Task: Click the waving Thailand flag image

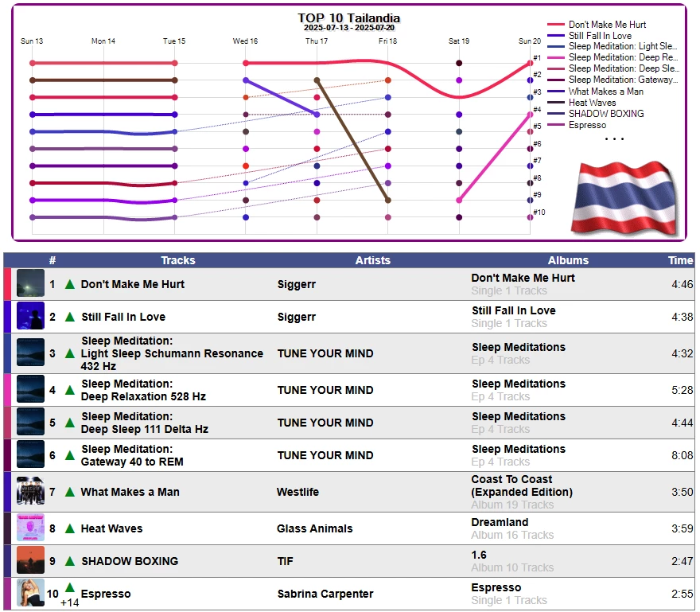Action: click(x=624, y=198)
